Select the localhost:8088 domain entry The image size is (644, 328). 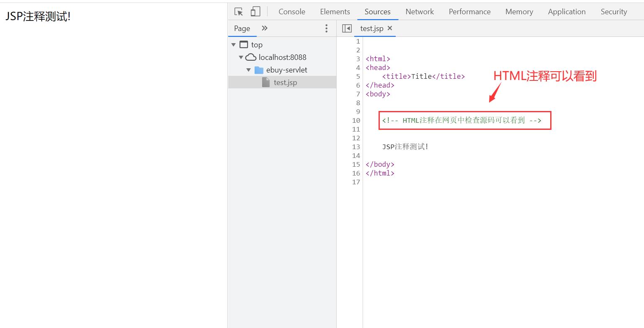coord(283,57)
